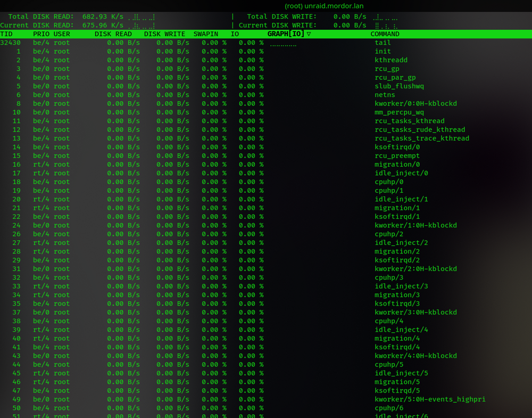Click the 'ksoftirqd/4' command
Screen dimensions: 532x418
(397, 347)
